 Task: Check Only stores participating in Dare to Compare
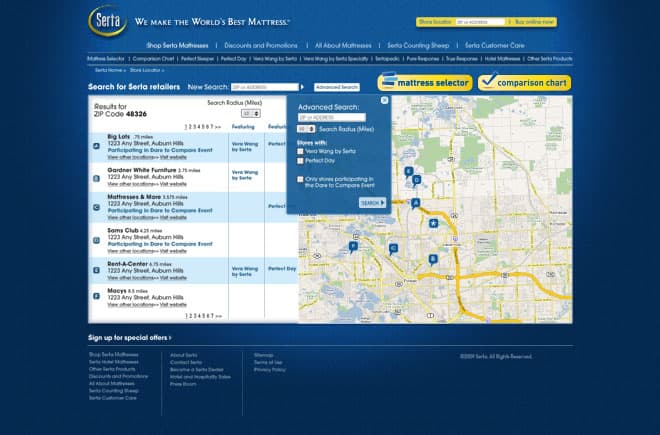click(300, 179)
